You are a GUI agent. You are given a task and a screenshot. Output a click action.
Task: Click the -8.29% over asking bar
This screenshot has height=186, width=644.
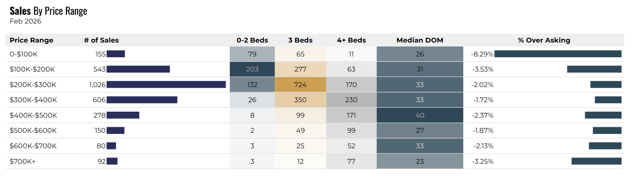(558, 54)
